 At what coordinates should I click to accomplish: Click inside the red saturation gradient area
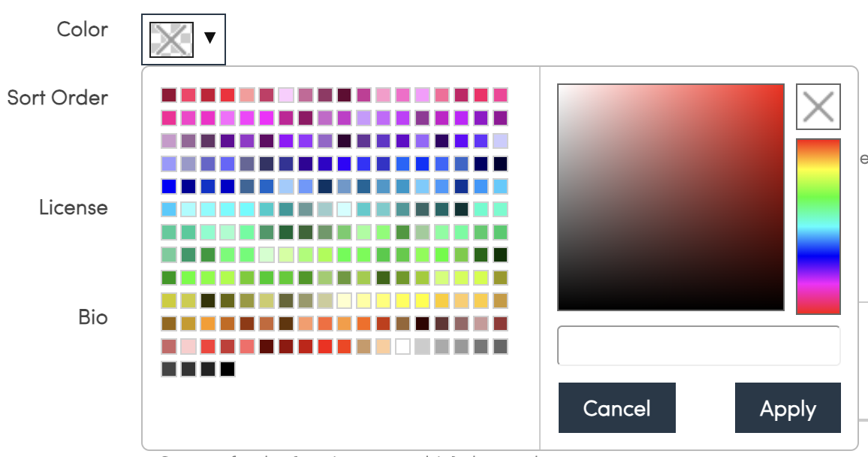671,197
